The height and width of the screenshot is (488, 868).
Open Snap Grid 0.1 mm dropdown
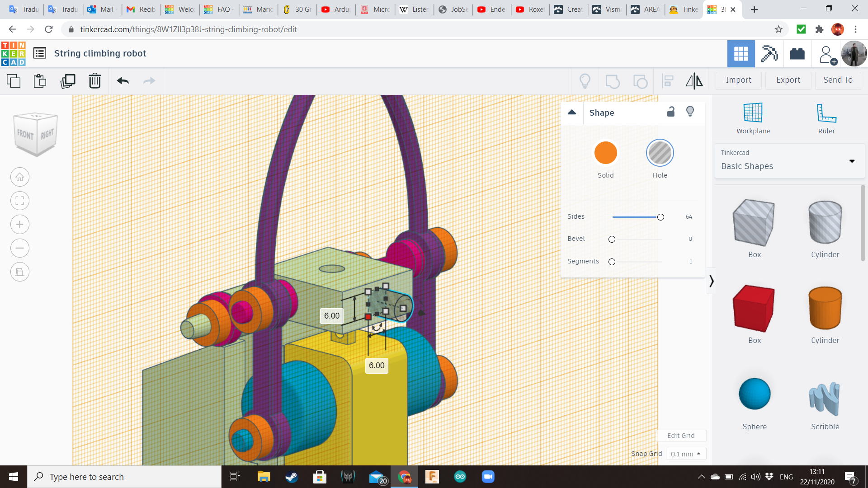685,454
